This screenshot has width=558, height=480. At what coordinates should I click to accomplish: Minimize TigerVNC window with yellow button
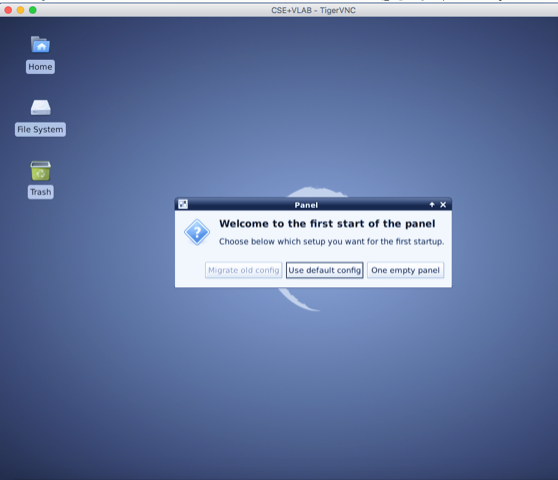(x=20, y=10)
